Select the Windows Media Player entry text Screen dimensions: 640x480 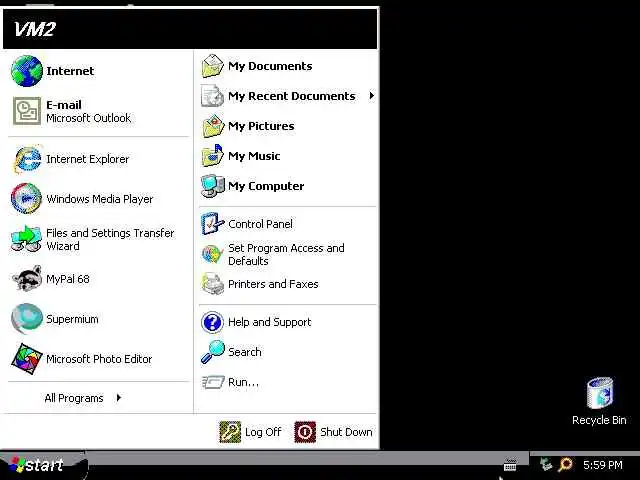click(100, 199)
